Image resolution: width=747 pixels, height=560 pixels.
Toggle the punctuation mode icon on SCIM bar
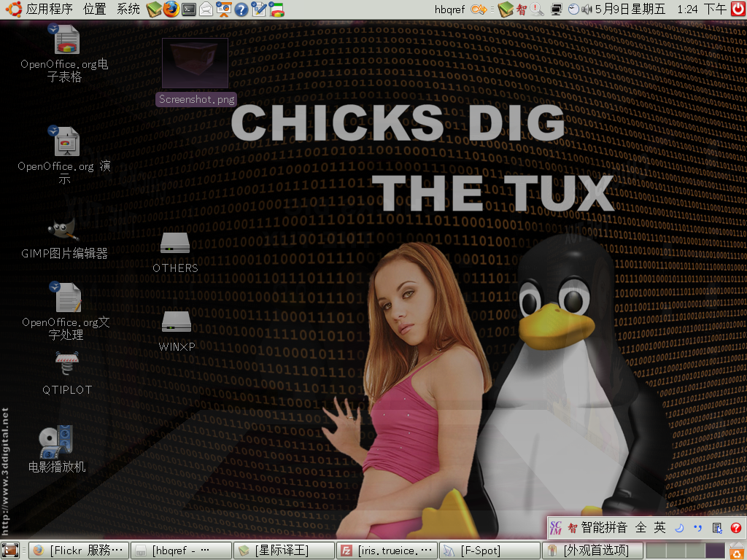coord(698,528)
